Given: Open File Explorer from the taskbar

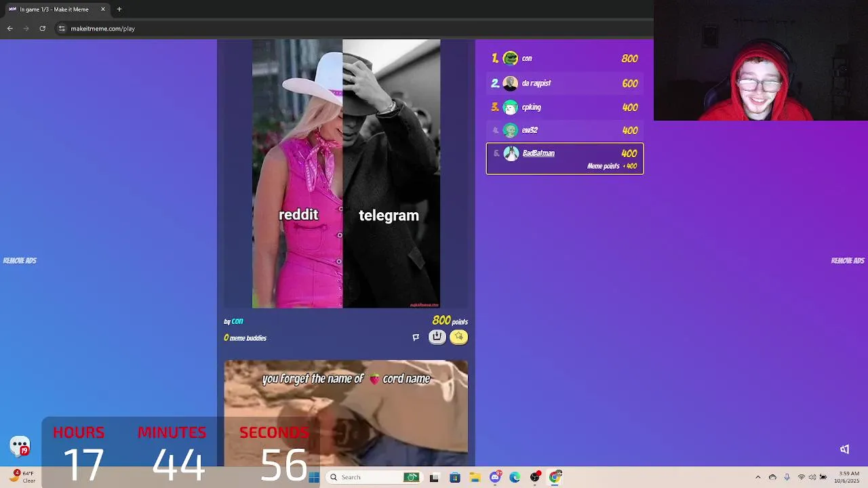Looking at the screenshot, I should point(475,477).
